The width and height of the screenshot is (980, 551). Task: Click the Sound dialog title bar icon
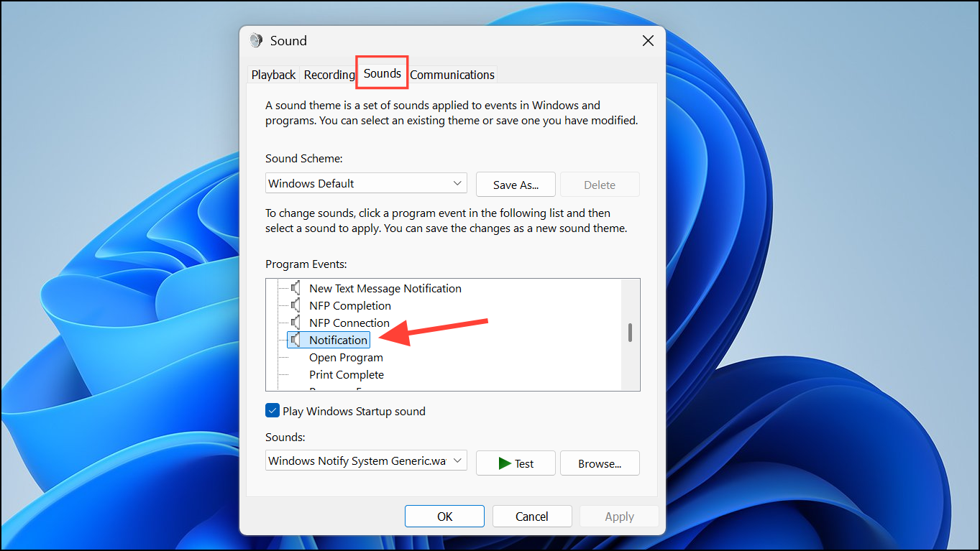click(256, 41)
